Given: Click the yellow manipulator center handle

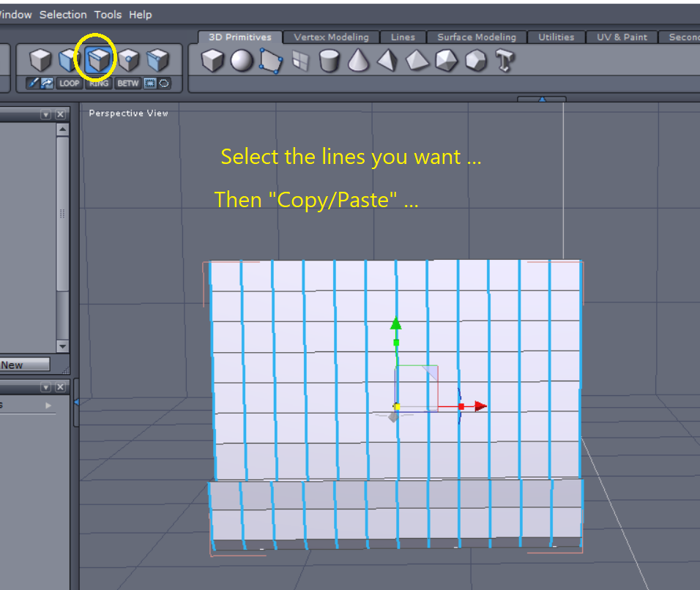Looking at the screenshot, I should 397,406.
